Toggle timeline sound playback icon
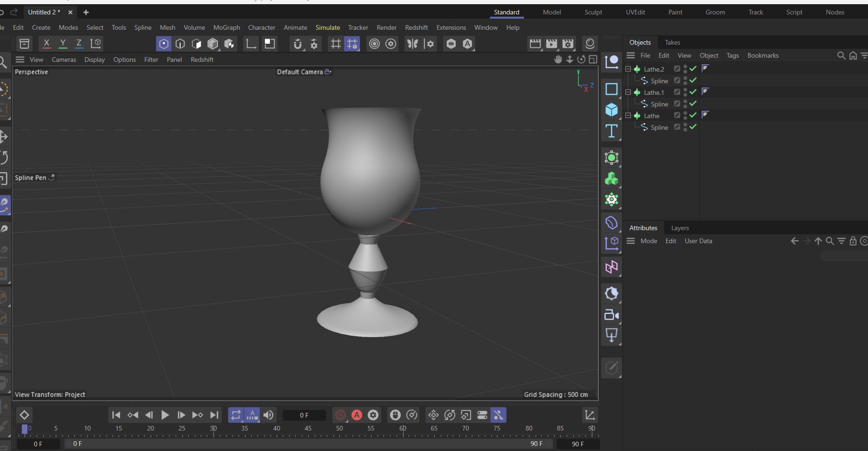The width and height of the screenshot is (868, 451). (268, 415)
